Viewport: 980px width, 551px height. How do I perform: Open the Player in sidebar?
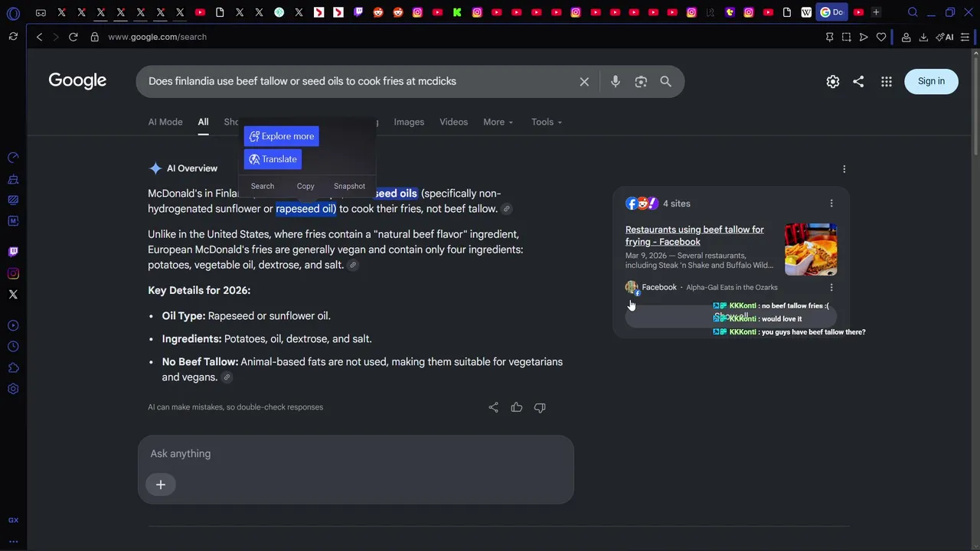pos(13,325)
